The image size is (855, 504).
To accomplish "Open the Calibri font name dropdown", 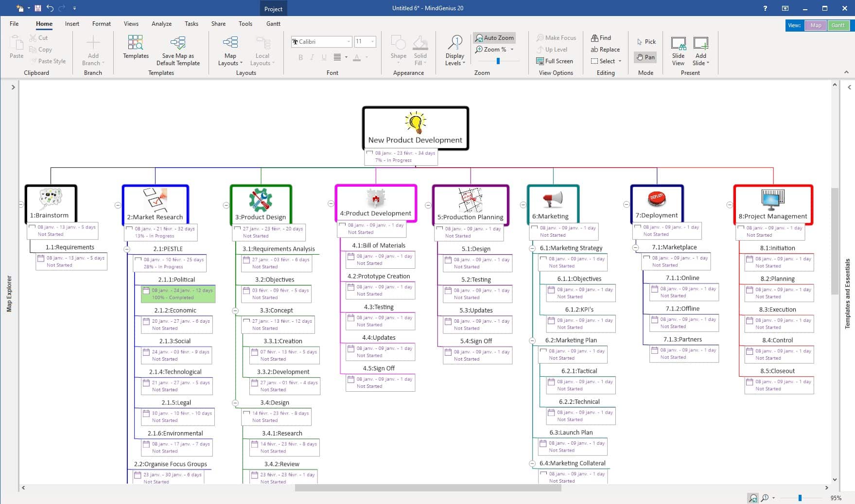I will coord(349,42).
